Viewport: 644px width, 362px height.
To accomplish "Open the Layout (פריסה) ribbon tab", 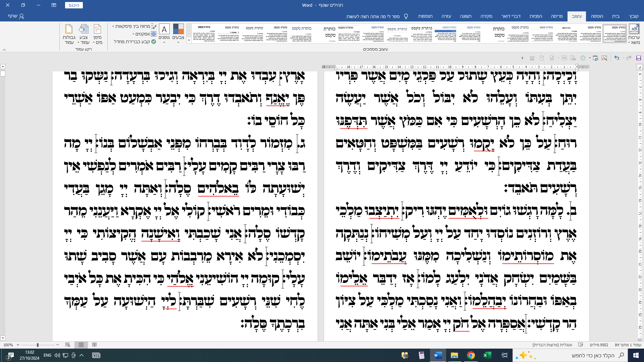I will click(556, 16).
